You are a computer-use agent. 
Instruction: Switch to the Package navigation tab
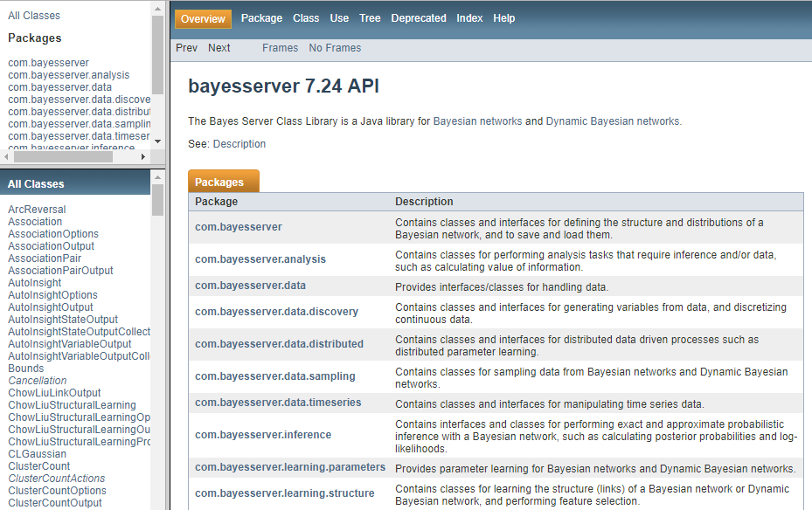[x=261, y=17]
